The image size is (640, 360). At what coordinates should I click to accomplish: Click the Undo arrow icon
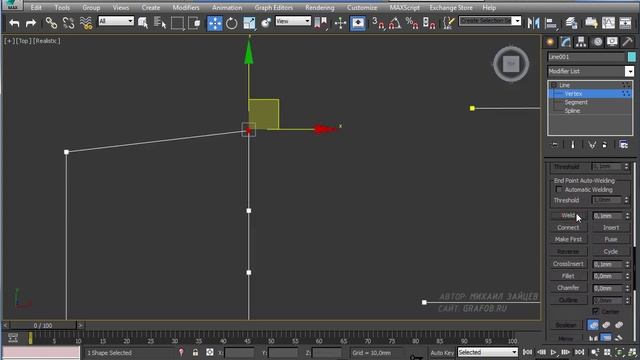point(14,23)
